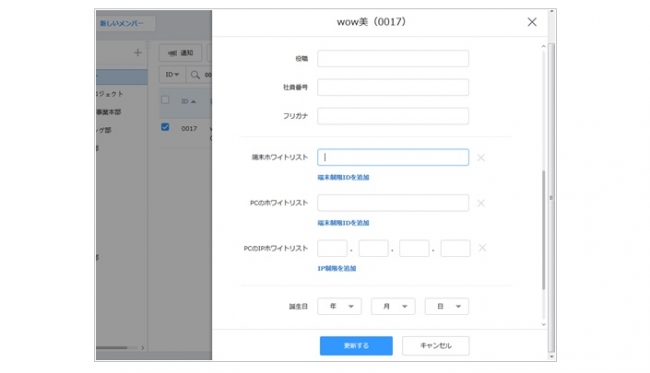Click the IP制限を追加 link
650x373 pixels.
[337, 269]
